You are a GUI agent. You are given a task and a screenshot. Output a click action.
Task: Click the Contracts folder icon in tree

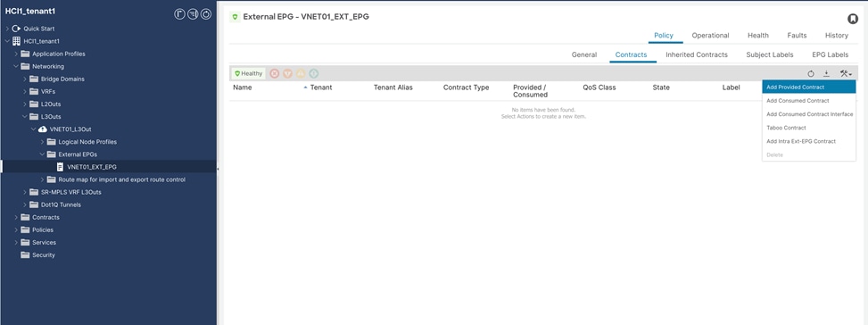(x=25, y=218)
